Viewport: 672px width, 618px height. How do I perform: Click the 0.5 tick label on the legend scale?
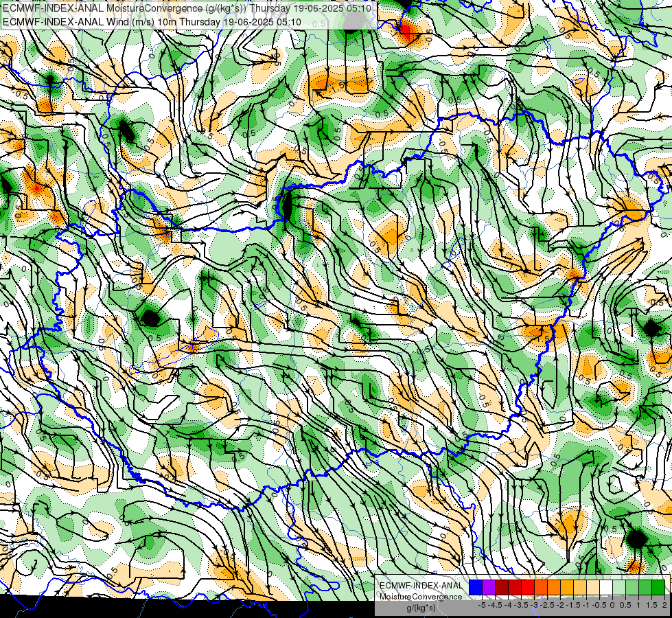[x=625, y=605]
